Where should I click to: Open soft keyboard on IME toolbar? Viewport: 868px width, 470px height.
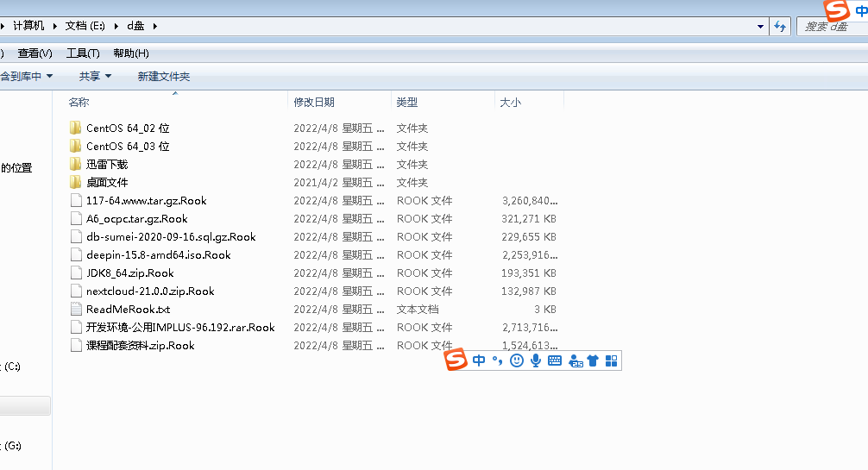(x=555, y=361)
